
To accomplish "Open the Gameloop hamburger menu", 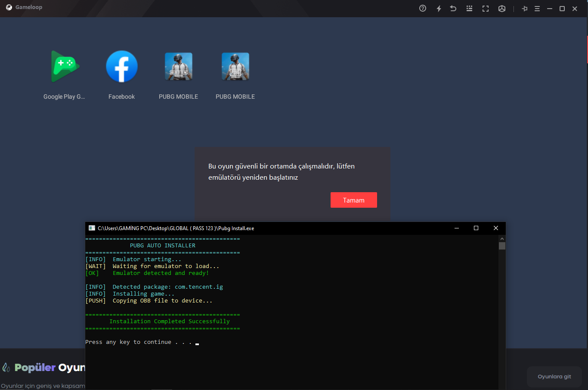I will (537, 9).
